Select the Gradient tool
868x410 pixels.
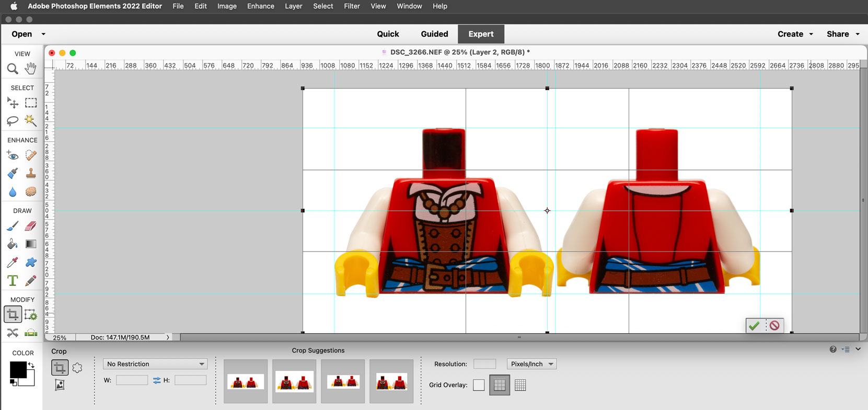click(31, 244)
